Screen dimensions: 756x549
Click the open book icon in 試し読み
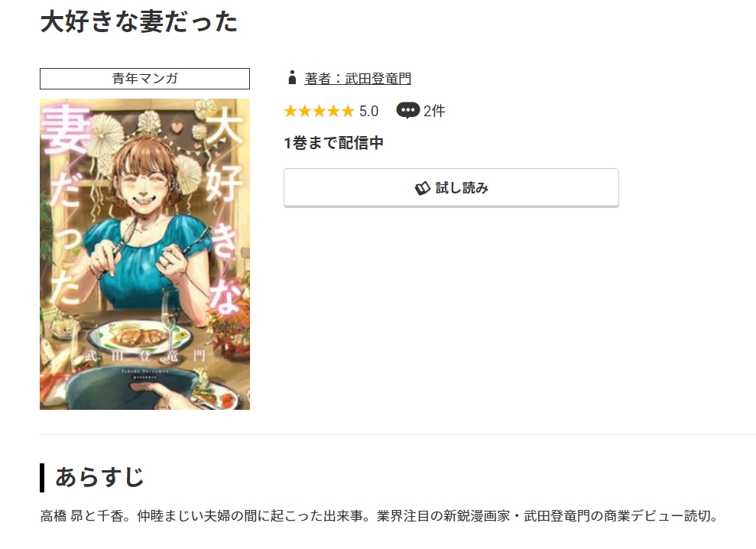click(x=423, y=188)
